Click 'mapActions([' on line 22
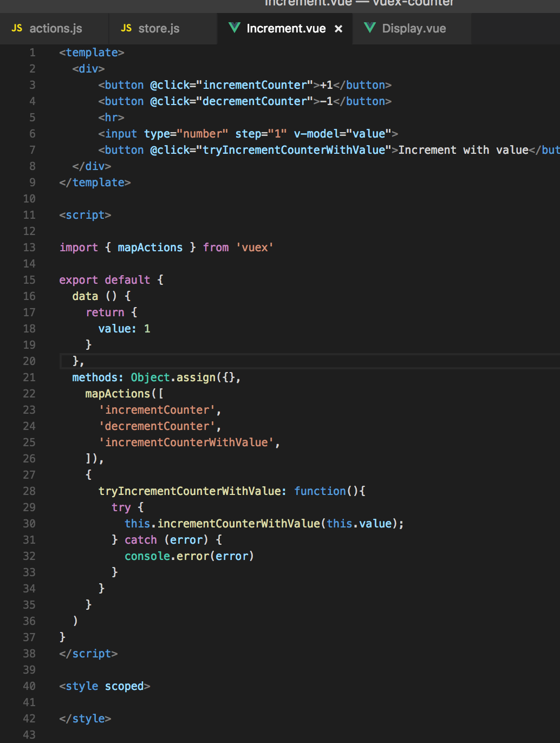Viewport: 560px width, 743px height. [125, 394]
